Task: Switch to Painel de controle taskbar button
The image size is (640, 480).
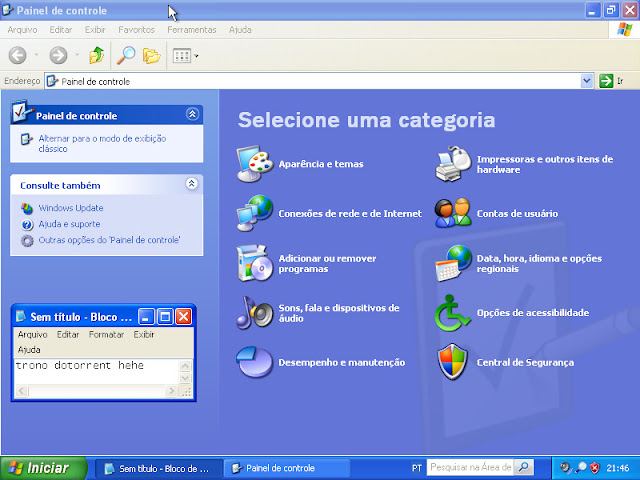Action: 287,468
